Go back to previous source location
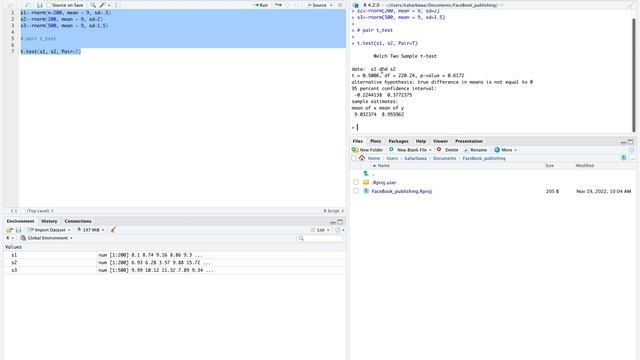640x360 pixels. 10,5
